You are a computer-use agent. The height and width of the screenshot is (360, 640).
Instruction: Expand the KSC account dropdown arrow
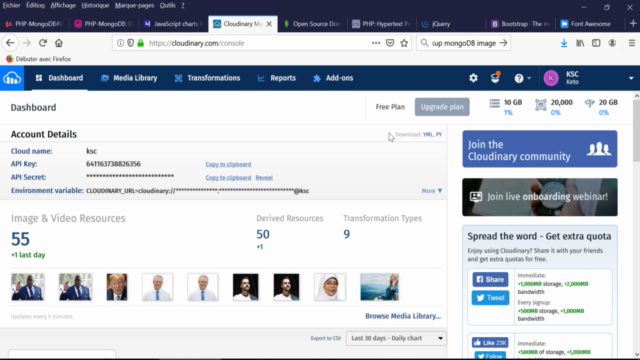[631, 78]
